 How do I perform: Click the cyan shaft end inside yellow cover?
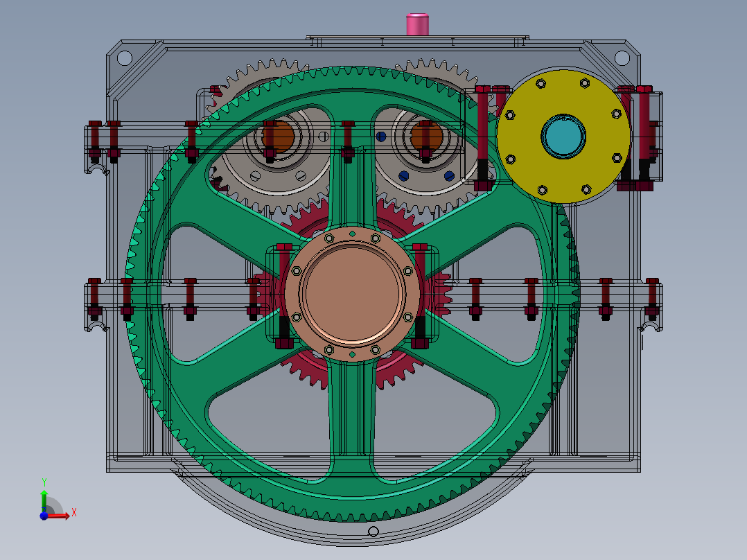tap(563, 137)
